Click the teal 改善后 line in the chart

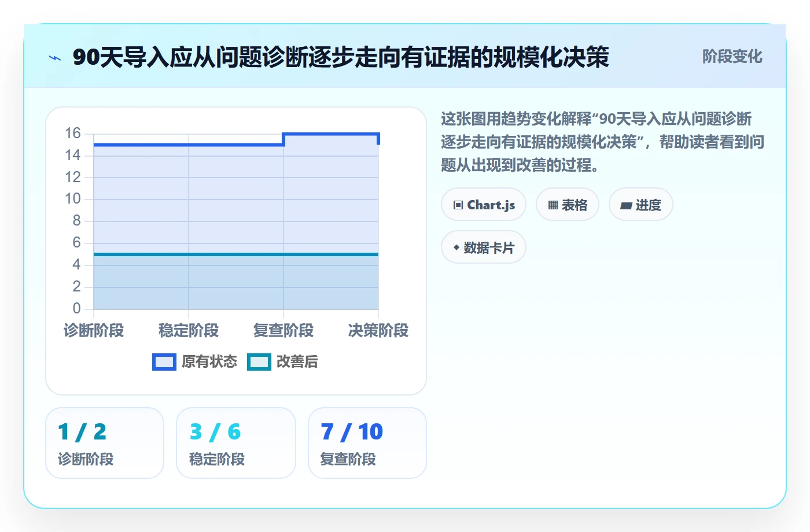236,254
